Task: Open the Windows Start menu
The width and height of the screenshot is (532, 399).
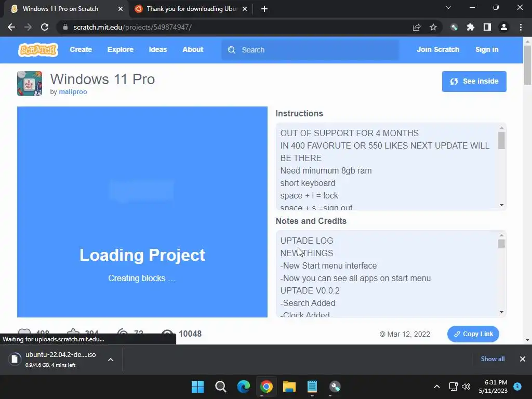Action: pos(197,387)
